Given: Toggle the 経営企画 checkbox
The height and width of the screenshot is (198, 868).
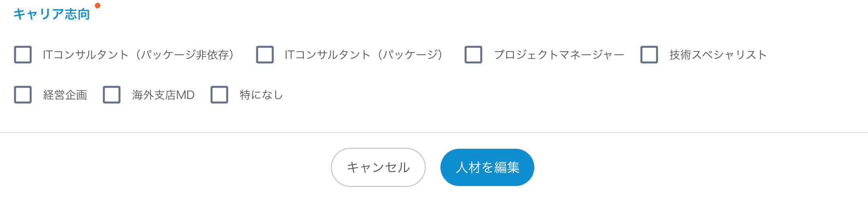Looking at the screenshot, I should coord(23,95).
